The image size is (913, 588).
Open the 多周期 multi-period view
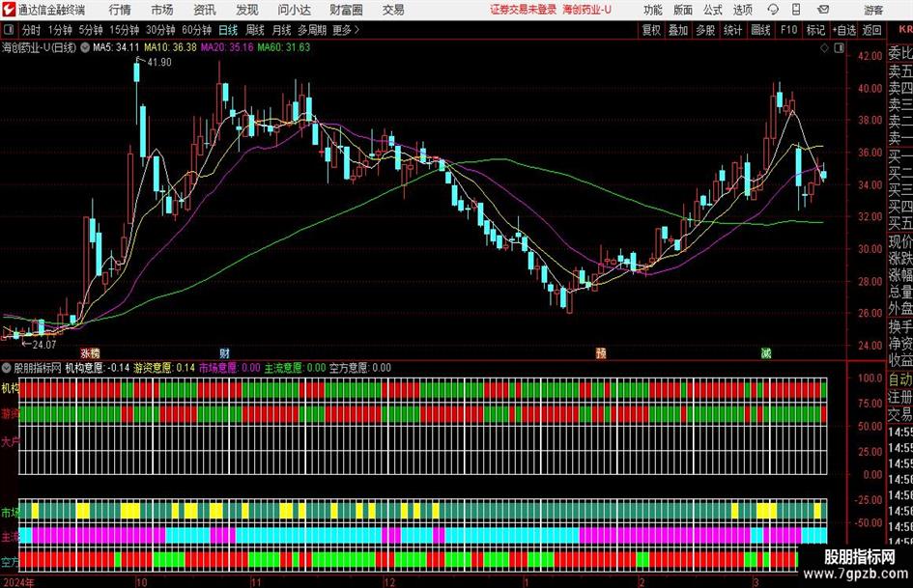click(312, 30)
